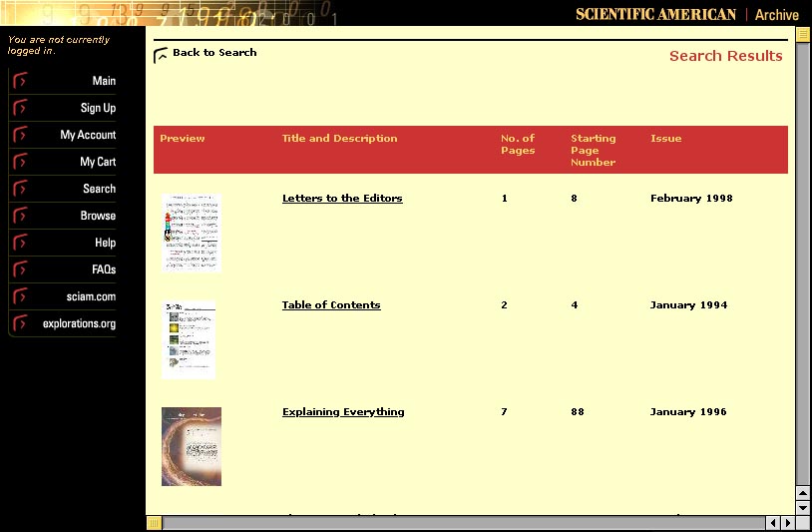Click the horizontal scrollbar thumb at left
This screenshot has width=812, height=532.
click(154, 523)
